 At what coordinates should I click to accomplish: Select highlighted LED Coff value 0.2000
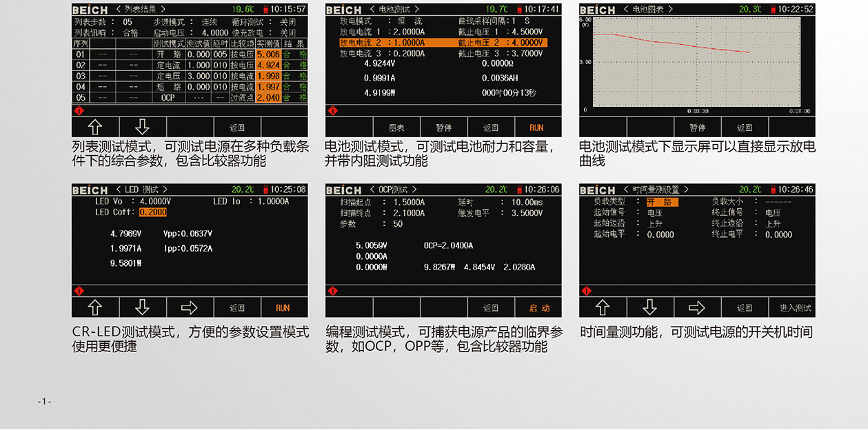click(x=152, y=212)
